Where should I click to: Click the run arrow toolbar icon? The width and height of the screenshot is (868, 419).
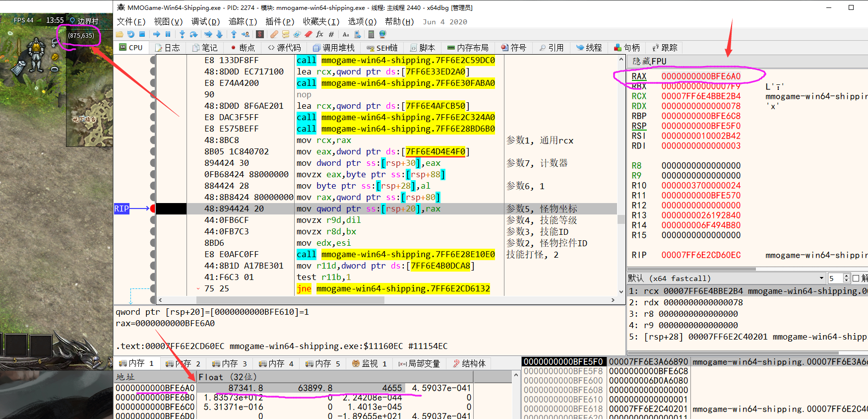157,34
